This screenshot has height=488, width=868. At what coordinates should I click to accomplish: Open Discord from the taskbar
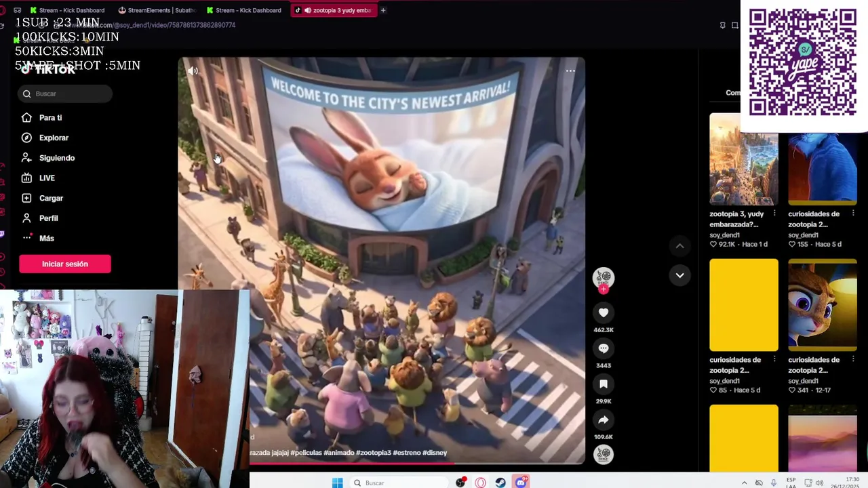pos(521,483)
